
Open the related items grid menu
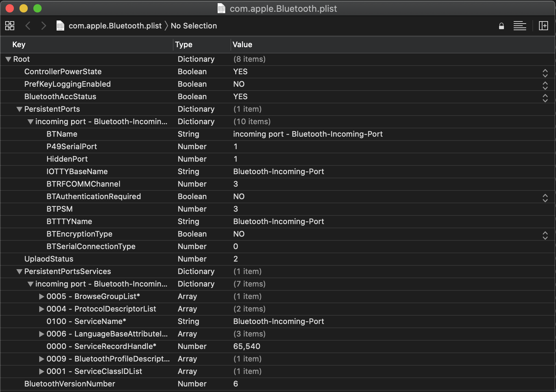point(10,26)
